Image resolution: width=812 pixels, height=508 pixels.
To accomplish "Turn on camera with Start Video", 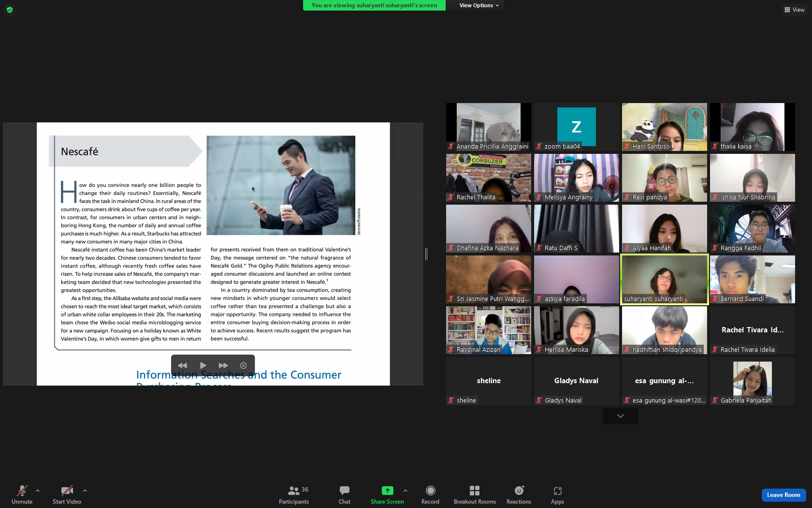I will pyautogui.click(x=67, y=494).
